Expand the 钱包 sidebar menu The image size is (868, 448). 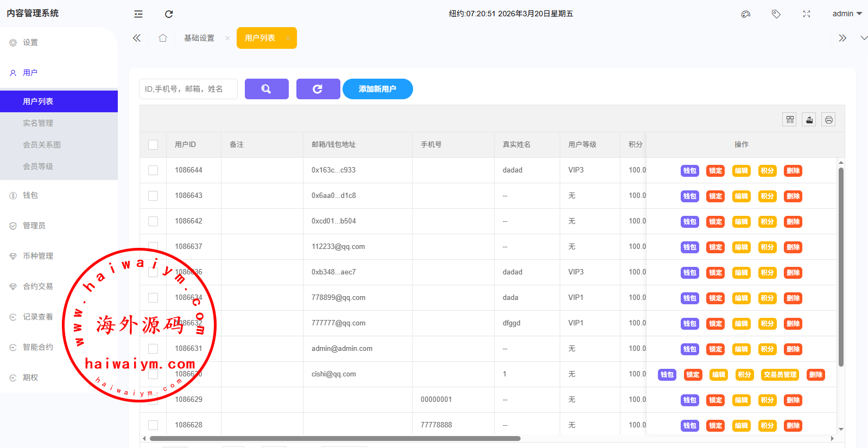30,195
